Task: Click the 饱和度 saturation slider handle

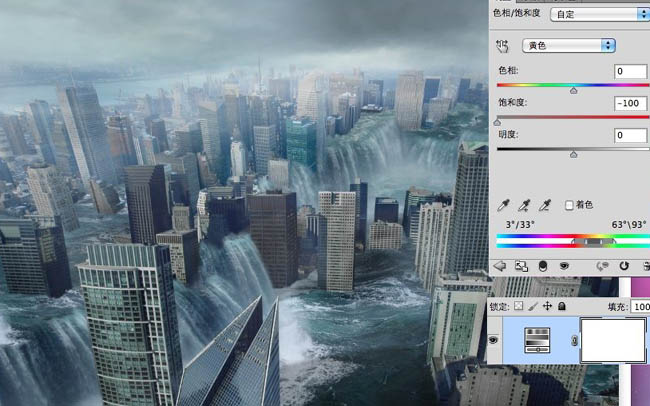Action: (497, 122)
